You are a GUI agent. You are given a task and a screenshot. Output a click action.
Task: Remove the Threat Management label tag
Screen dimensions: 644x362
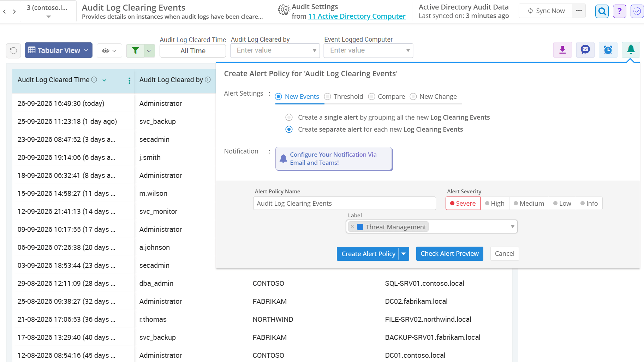tap(352, 227)
